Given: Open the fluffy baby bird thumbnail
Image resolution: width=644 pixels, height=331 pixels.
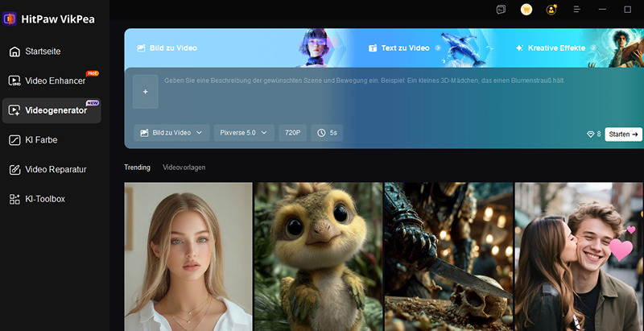Looking at the screenshot, I should point(318,257).
